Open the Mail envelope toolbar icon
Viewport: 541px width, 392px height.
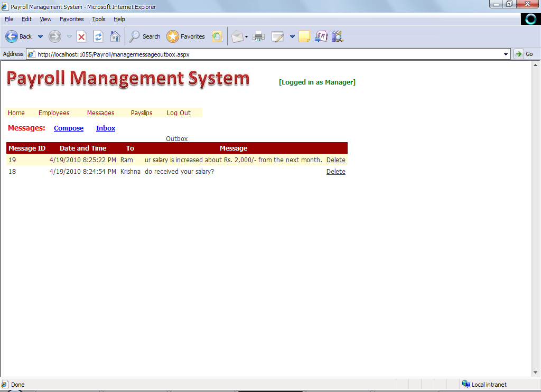pos(237,36)
